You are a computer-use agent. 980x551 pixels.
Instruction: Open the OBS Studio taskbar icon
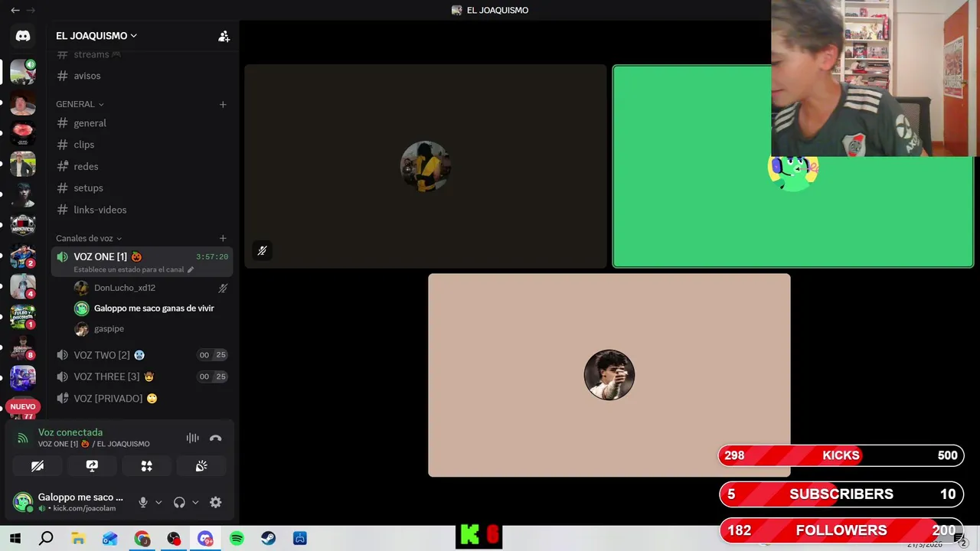(174, 539)
